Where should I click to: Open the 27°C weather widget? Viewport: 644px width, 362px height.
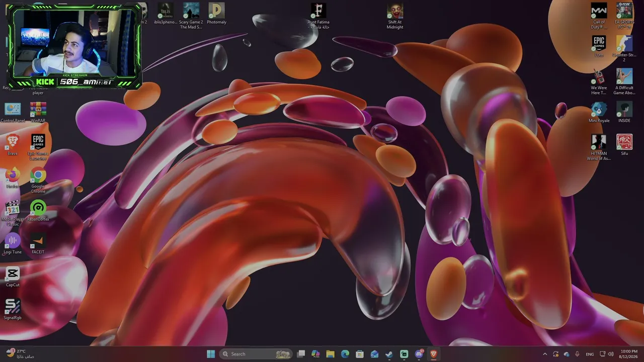[20, 354]
